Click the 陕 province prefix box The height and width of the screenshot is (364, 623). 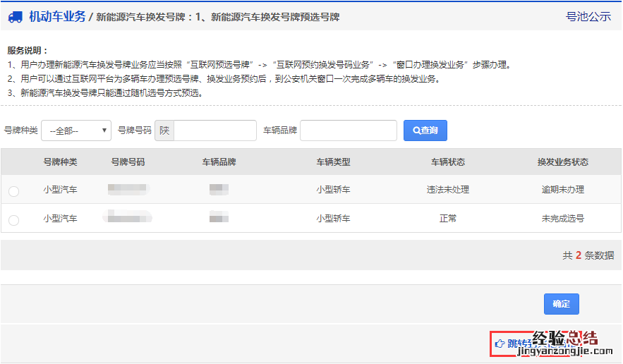point(164,131)
